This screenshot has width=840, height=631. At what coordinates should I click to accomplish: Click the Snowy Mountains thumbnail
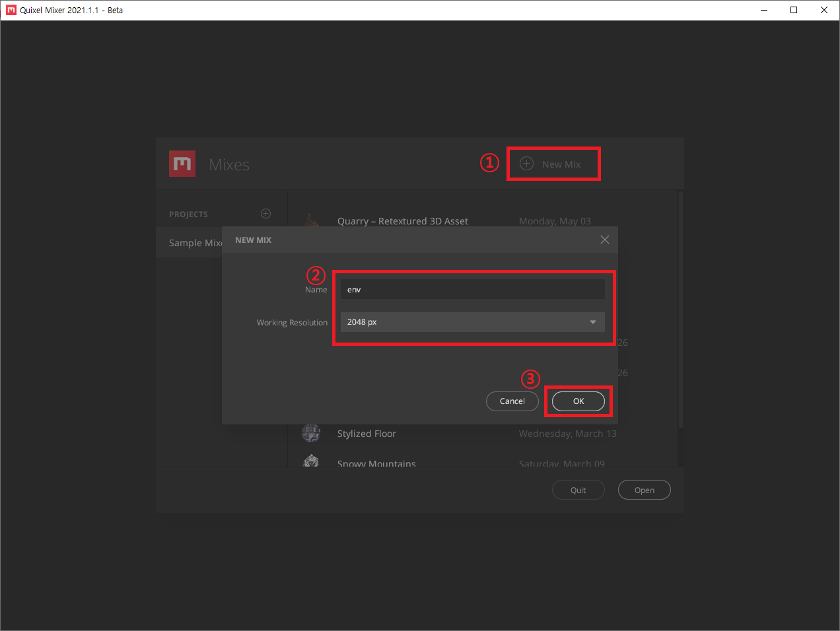pos(311,461)
